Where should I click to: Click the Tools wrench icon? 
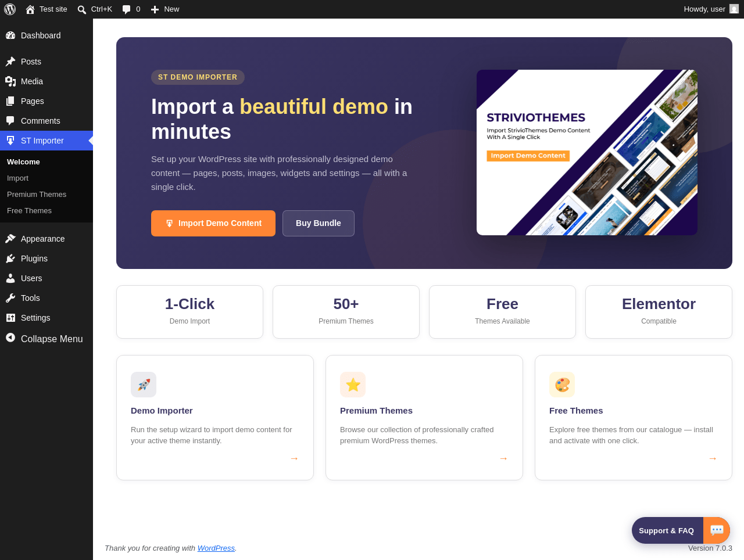point(10,298)
